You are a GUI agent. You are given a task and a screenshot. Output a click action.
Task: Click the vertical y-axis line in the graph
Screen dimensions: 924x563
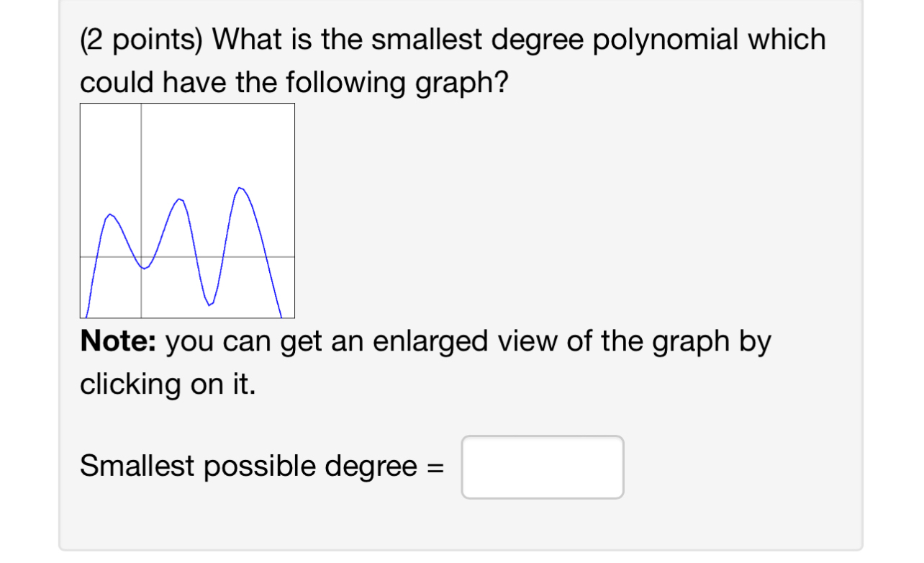tap(141, 158)
